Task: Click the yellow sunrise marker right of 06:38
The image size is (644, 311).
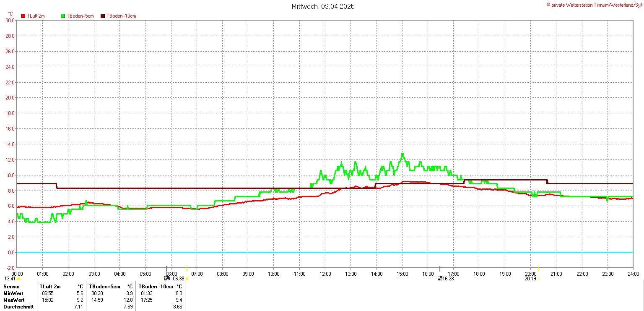Action: (187, 279)
